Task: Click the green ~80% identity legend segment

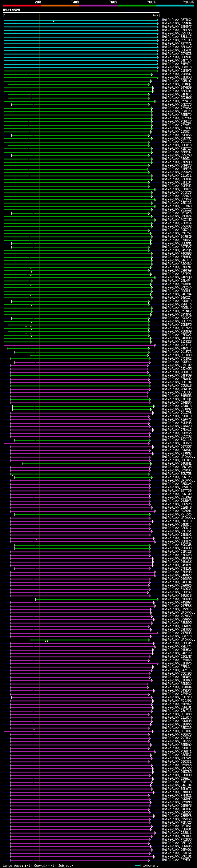Action: (x=137, y=6)
